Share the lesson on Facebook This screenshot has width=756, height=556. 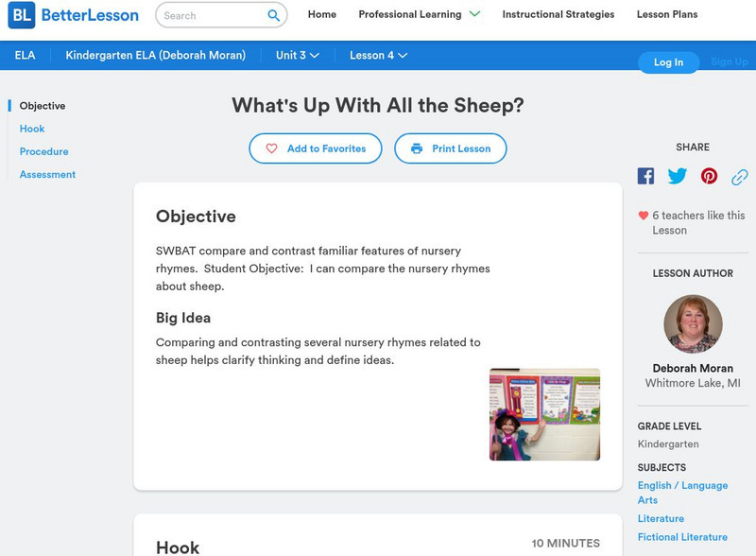coord(645,175)
